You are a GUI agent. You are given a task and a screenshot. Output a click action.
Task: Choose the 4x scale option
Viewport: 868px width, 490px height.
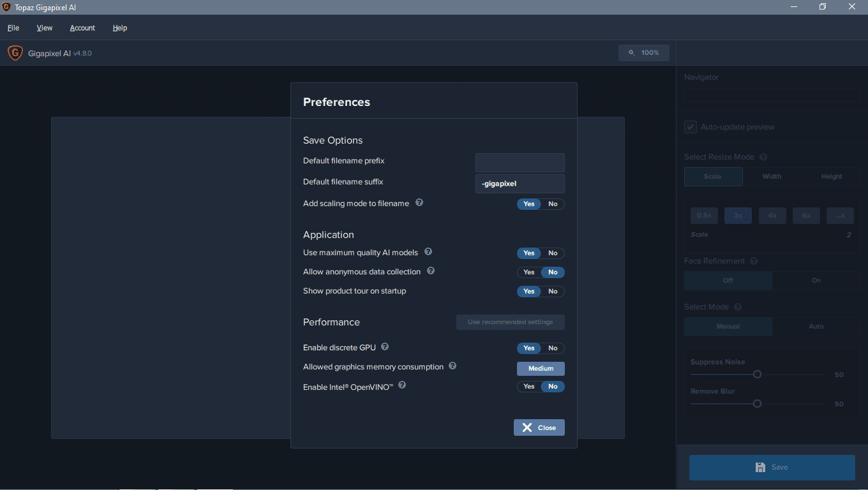[772, 216]
